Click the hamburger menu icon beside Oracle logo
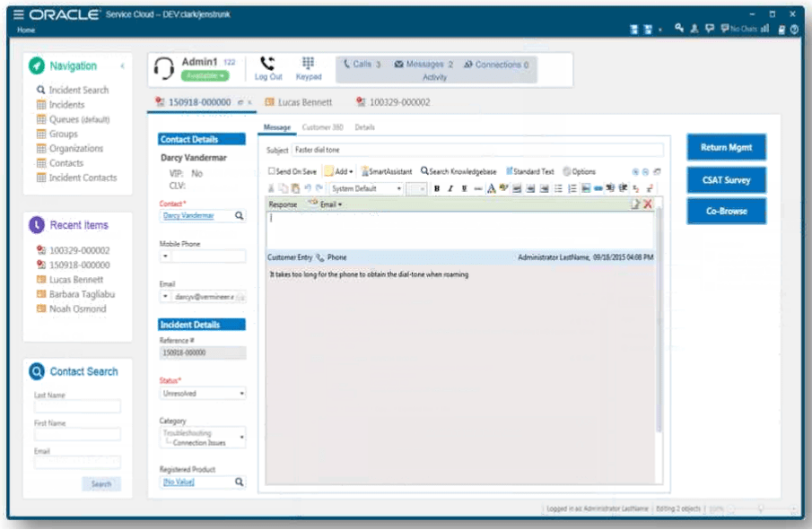 click(20, 15)
